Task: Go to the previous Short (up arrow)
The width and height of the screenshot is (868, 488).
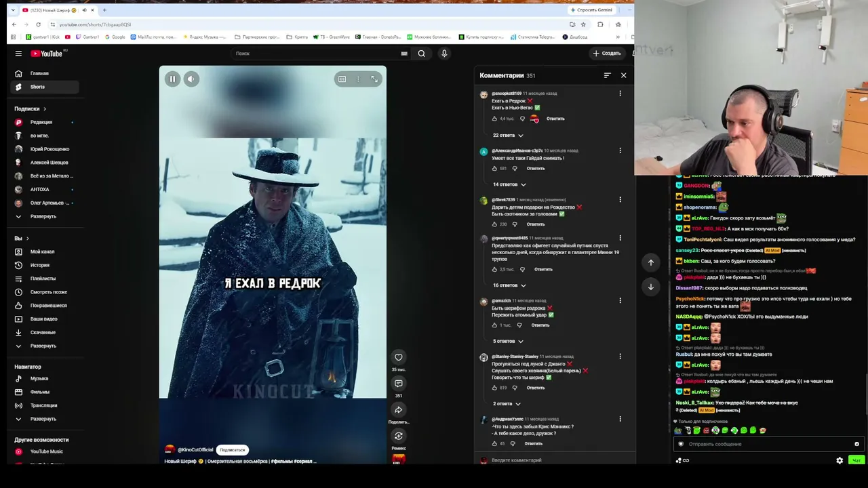Action: click(x=651, y=262)
